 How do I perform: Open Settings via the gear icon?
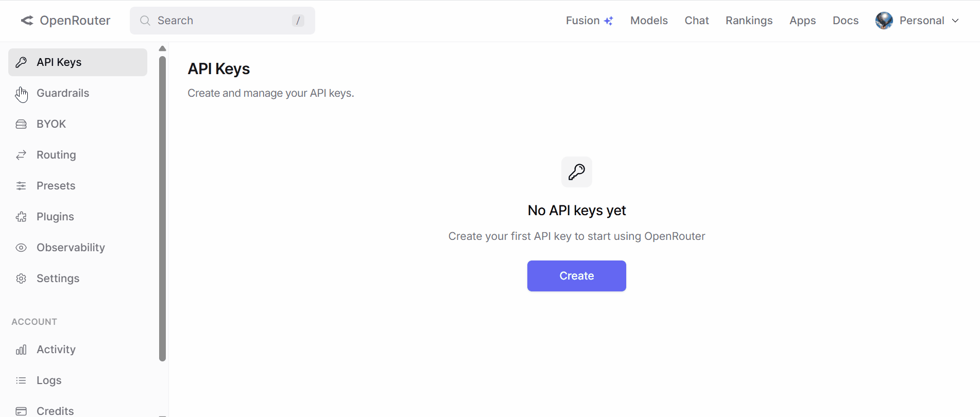pos(21,279)
